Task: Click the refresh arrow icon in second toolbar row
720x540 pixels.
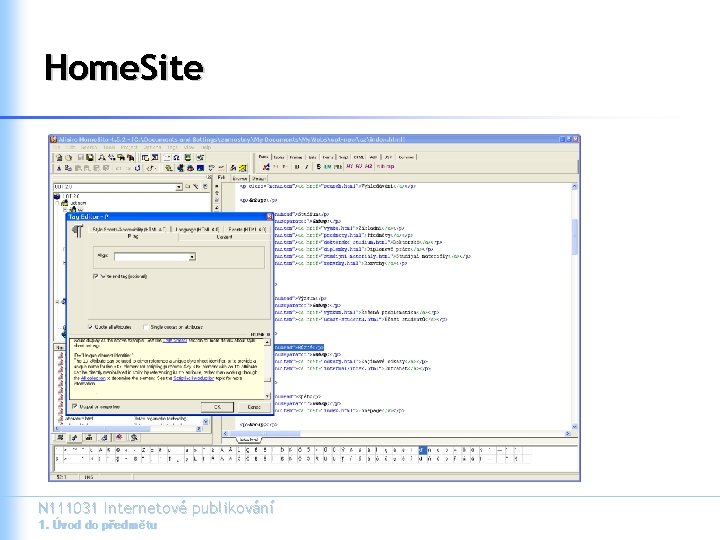Action: click(x=137, y=168)
